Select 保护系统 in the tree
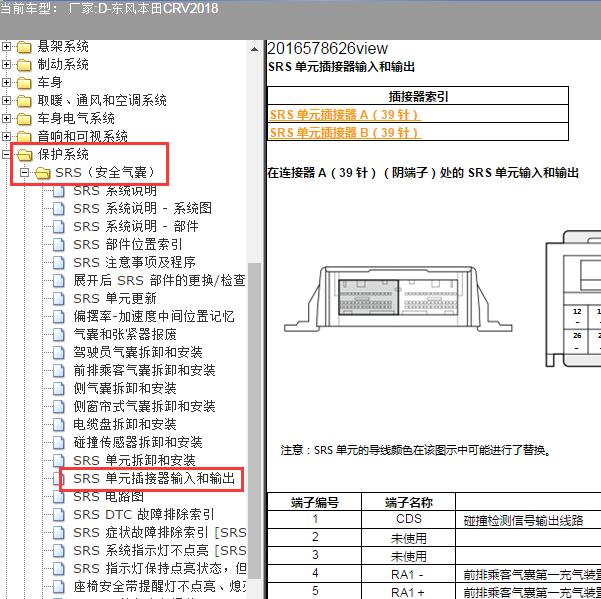 (63, 154)
